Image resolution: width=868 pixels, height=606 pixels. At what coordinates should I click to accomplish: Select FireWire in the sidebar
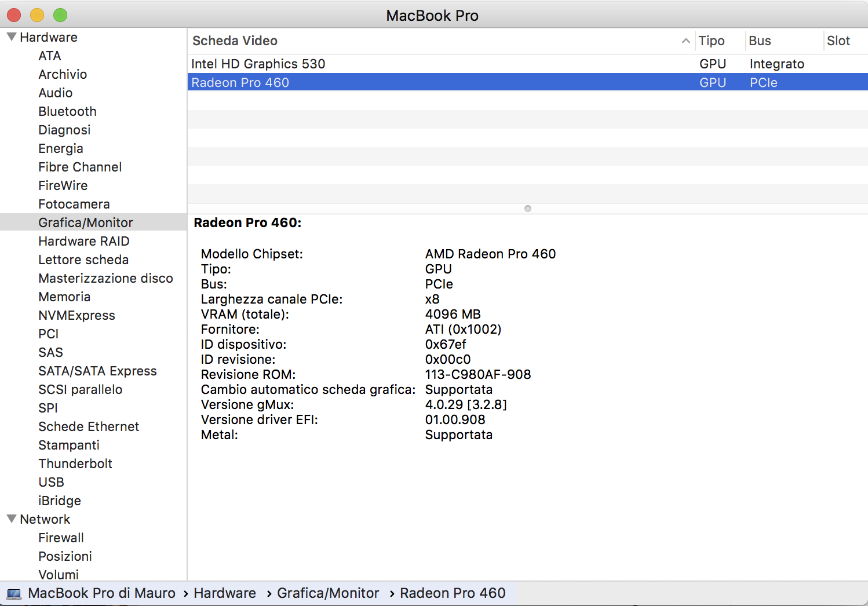(x=63, y=185)
